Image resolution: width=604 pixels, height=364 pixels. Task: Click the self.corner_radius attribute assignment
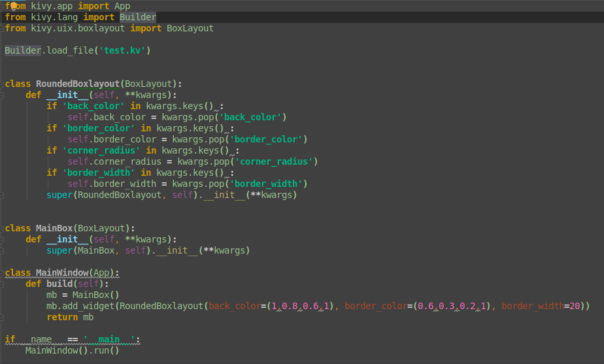click(114, 162)
